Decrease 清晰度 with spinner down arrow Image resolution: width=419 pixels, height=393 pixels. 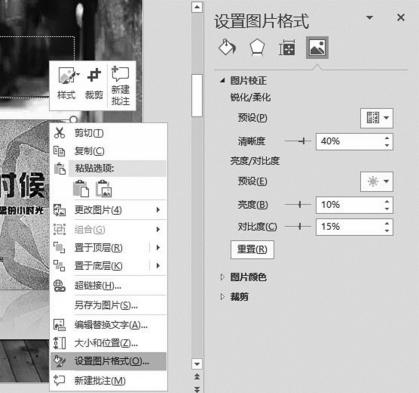387,145
